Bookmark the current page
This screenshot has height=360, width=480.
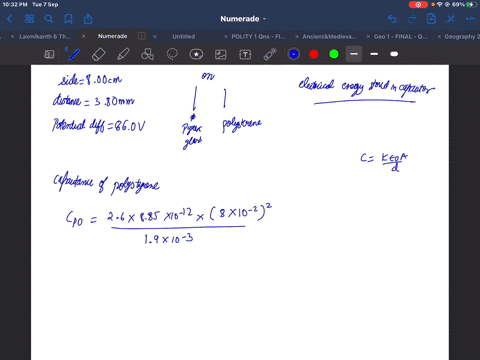pos(68,19)
